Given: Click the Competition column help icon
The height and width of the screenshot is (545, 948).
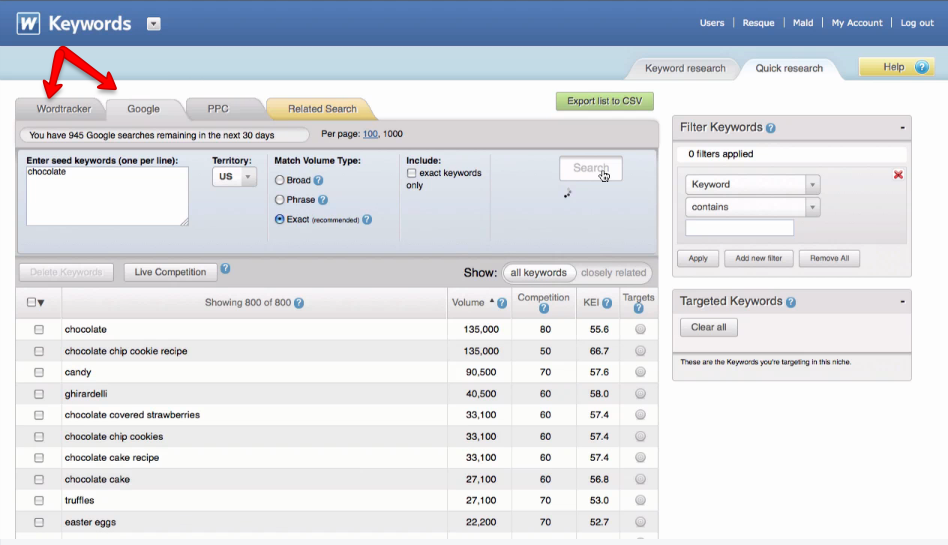Looking at the screenshot, I should (544, 308).
